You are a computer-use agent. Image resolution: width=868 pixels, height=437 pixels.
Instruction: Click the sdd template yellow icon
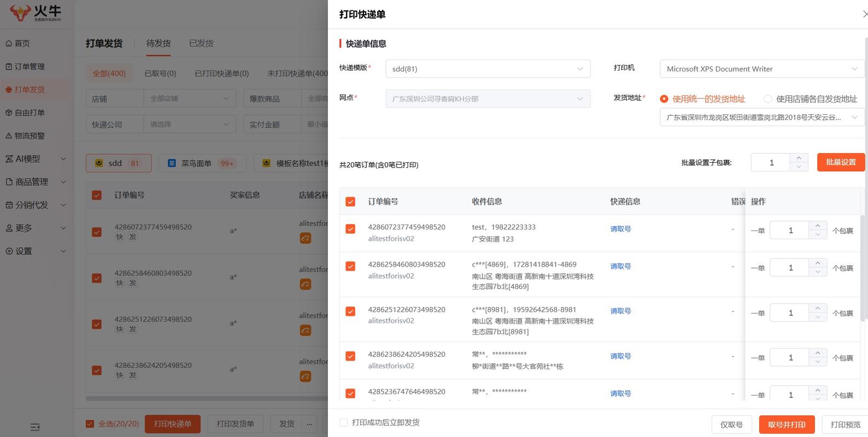tap(99, 163)
